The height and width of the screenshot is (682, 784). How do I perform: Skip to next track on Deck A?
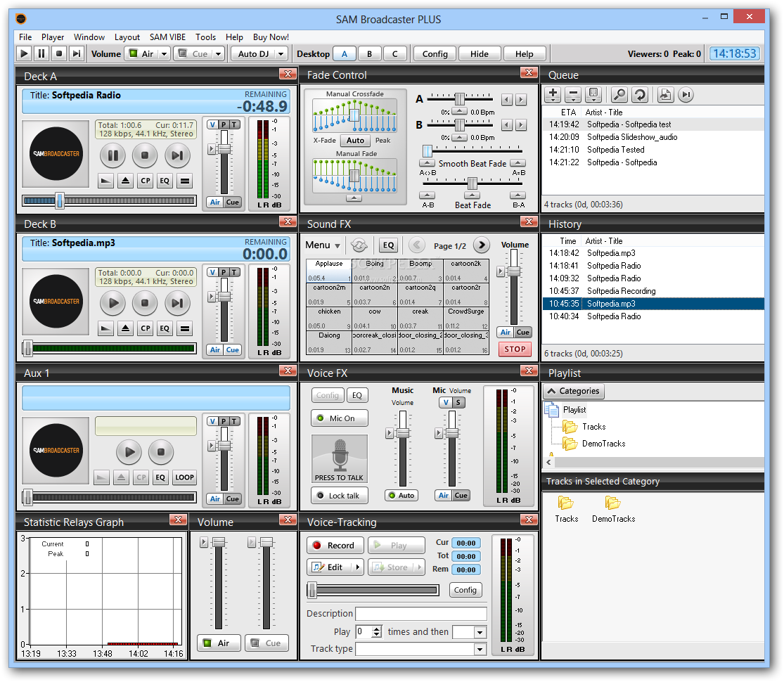click(177, 155)
